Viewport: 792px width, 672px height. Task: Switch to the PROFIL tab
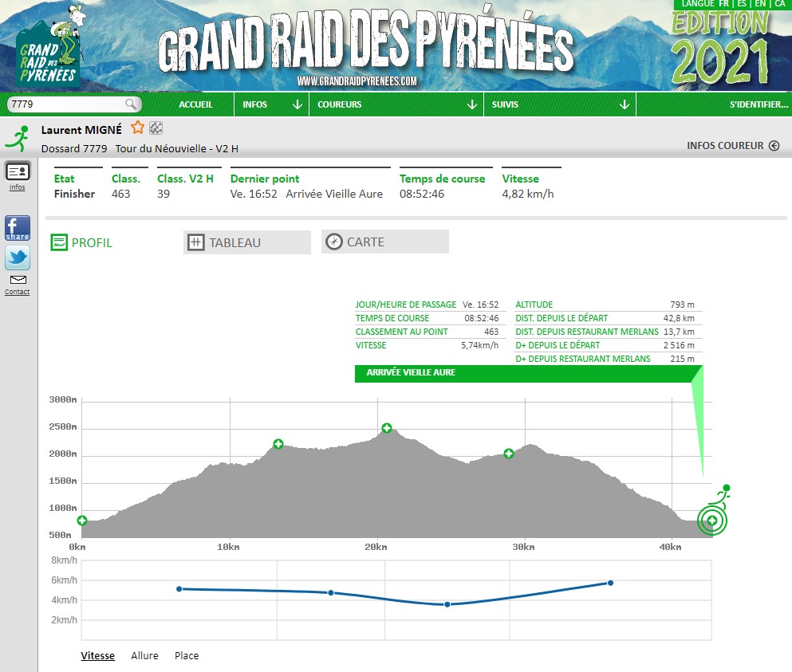coord(81,242)
